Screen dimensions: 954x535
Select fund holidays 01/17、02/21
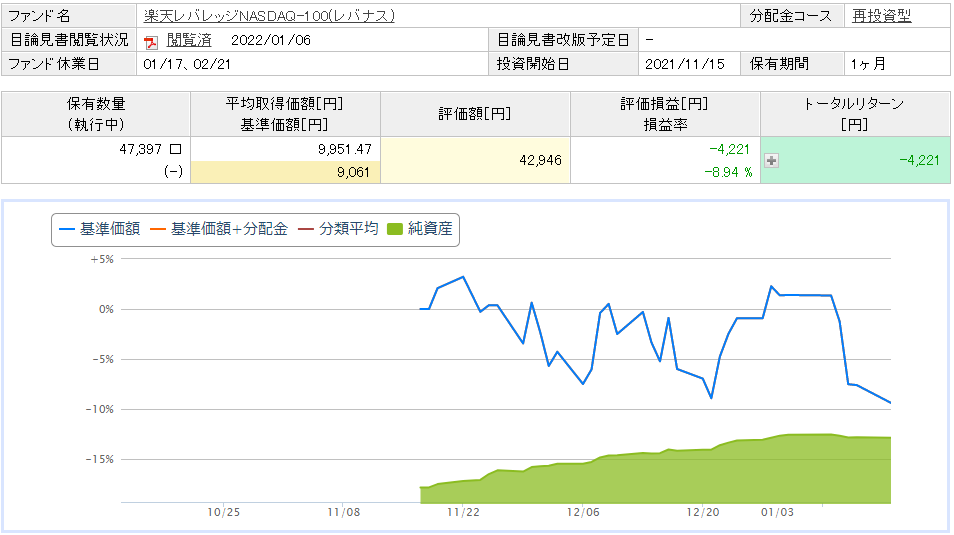click(187, 64)
